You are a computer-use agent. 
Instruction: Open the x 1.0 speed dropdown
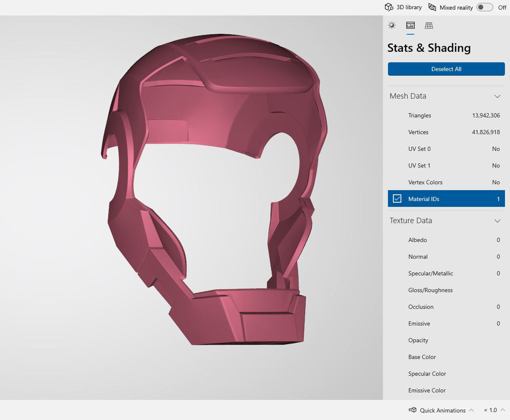[494, 410]
